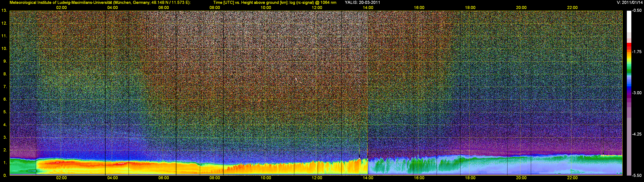Click the 16:00 label on the bottom time axis
Image resolution: width=644 pixels, height=182 pixels.
point(419,178)
